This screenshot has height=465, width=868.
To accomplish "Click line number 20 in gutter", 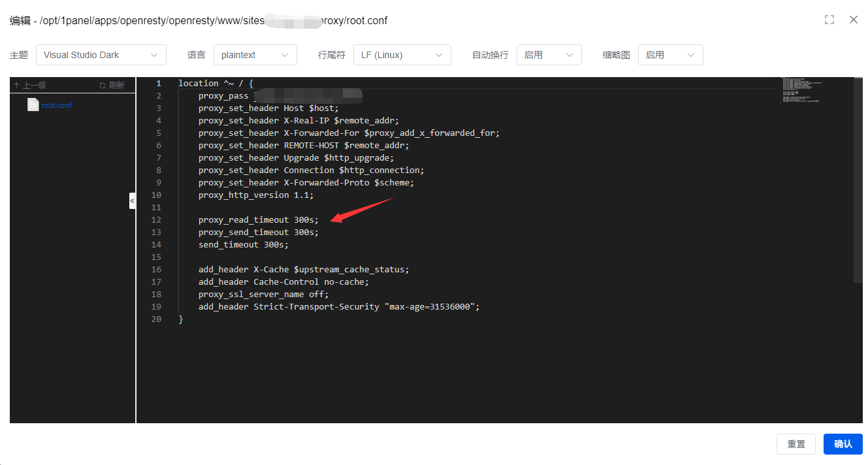I will coord(156,319).
